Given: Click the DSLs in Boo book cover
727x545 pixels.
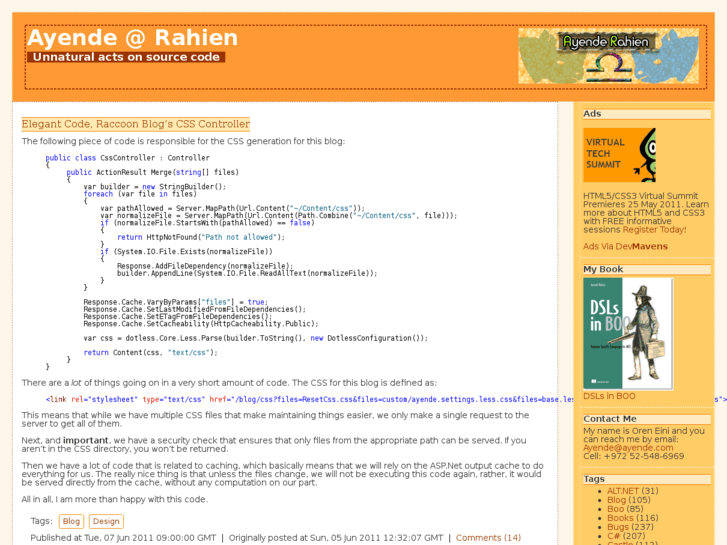Looking at the screenshot, I should pyautogui.click(x=628, y=333).
